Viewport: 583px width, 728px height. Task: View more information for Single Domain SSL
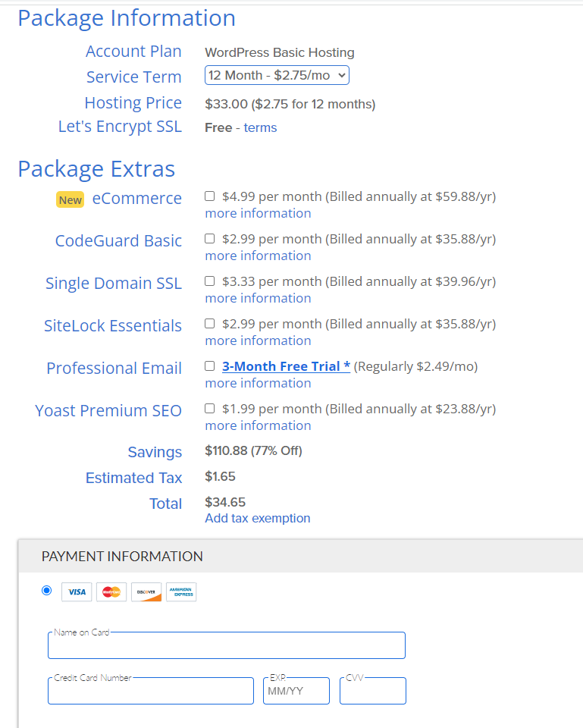point(258,298)
